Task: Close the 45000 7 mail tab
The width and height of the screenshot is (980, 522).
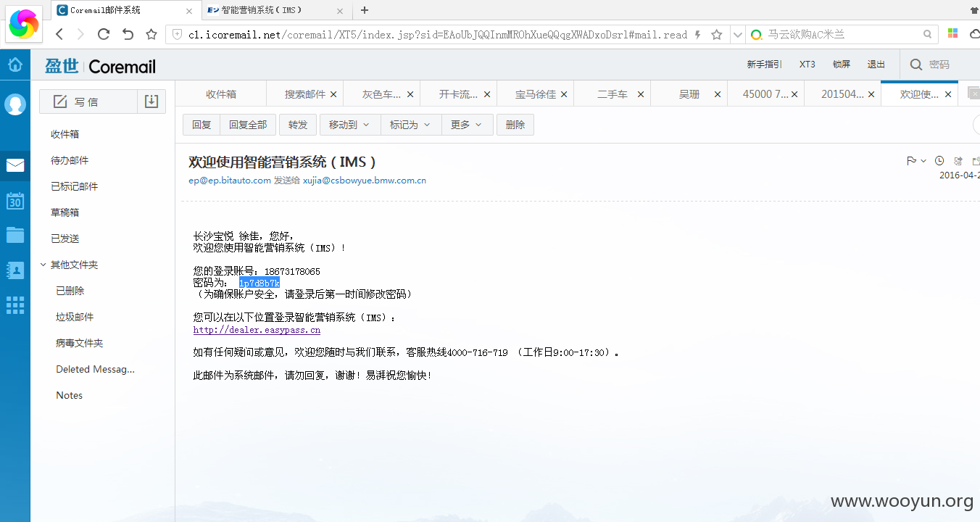Action: (794, 94)
